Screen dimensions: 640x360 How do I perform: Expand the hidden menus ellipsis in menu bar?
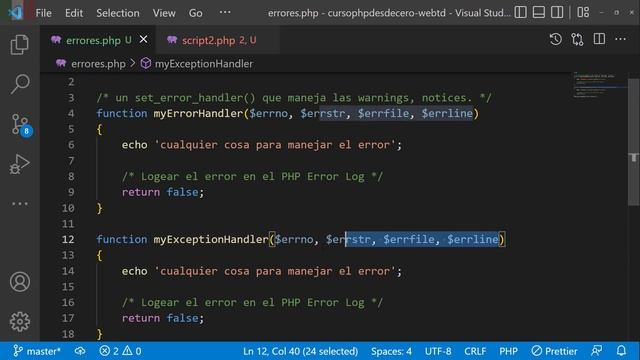[x=225, y=12]
